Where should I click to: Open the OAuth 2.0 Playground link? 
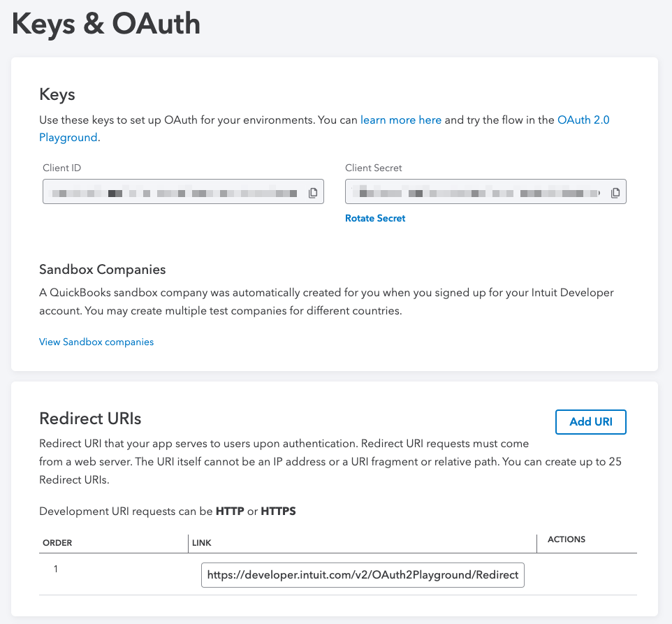click(x=583, y=120)
